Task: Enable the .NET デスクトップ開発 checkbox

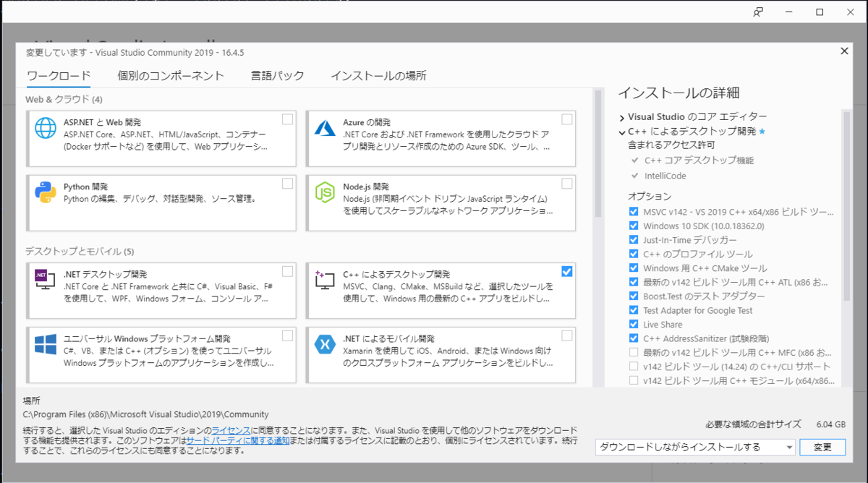Action: [288, 271]
